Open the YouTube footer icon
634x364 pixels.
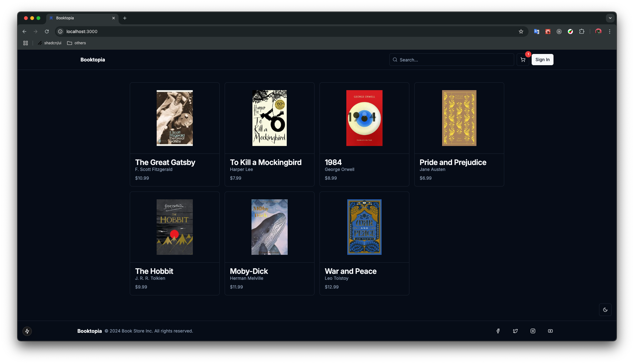click(x=550, y=331)
